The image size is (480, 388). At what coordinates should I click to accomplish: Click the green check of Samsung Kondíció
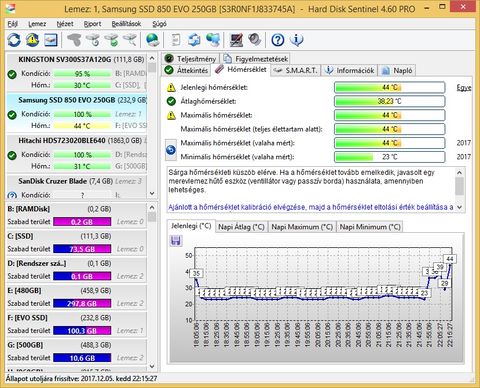coord(12,115)
